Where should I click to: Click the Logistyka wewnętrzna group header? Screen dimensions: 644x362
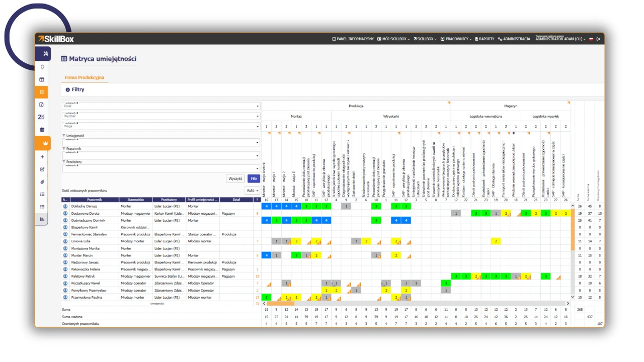tap(486, 116)
